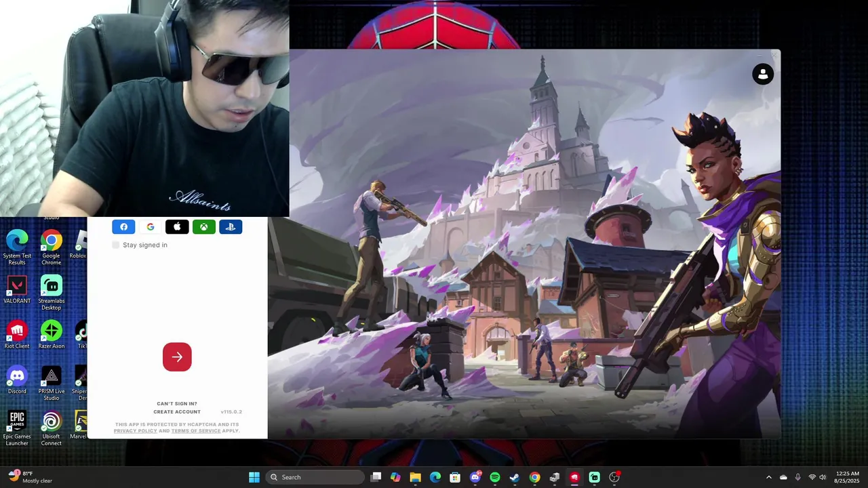This screenshot has height=488, width=868.
Task: Open the Terms of Service link
Action: click(x=196, y=431)
